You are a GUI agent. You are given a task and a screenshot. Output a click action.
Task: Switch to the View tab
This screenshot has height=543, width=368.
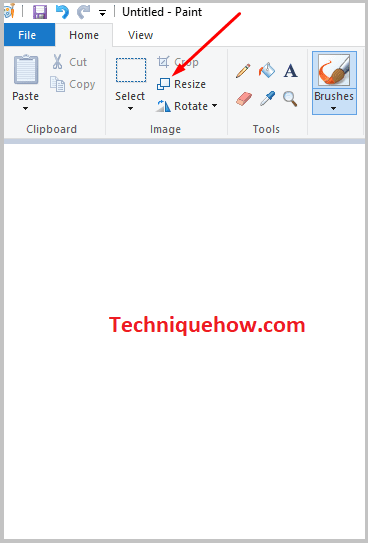pos(140,35)
